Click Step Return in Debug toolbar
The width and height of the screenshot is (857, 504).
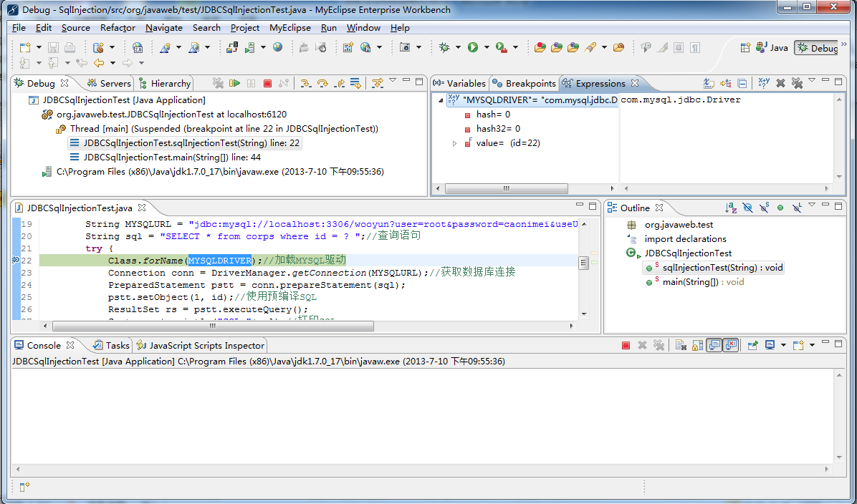coord(339,83)
